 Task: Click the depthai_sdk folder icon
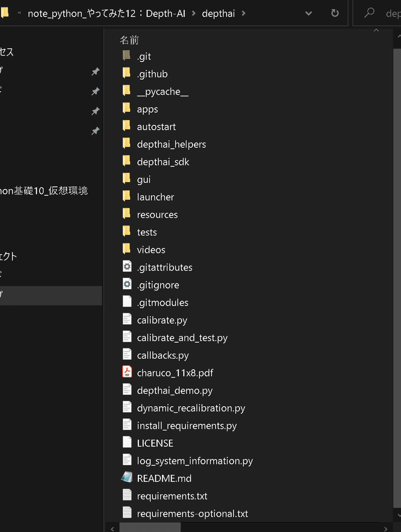[127, 161]
